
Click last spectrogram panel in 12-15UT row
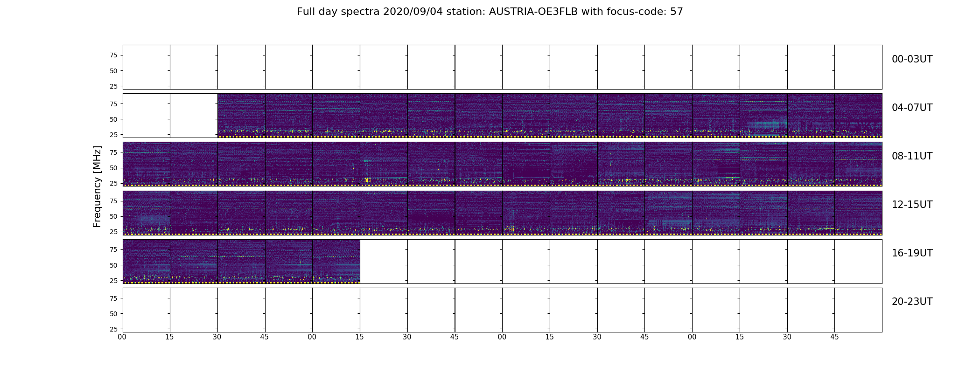pos(858,213)
